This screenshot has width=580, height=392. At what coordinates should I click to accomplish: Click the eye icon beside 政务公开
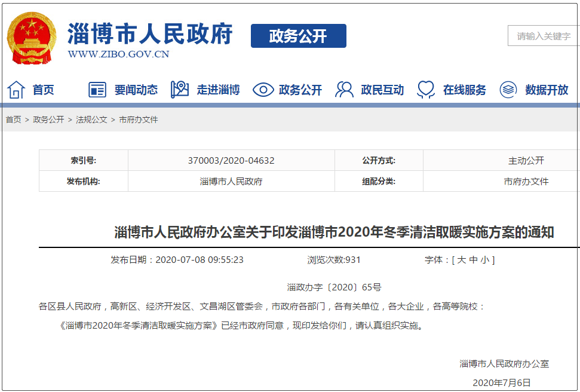(263, 90)
